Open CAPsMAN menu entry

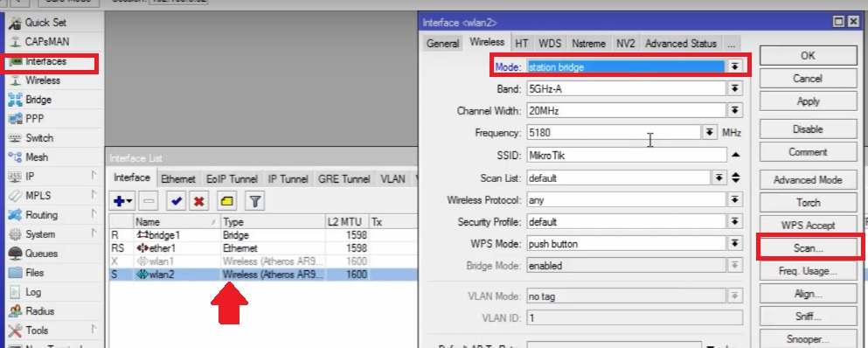47,42
